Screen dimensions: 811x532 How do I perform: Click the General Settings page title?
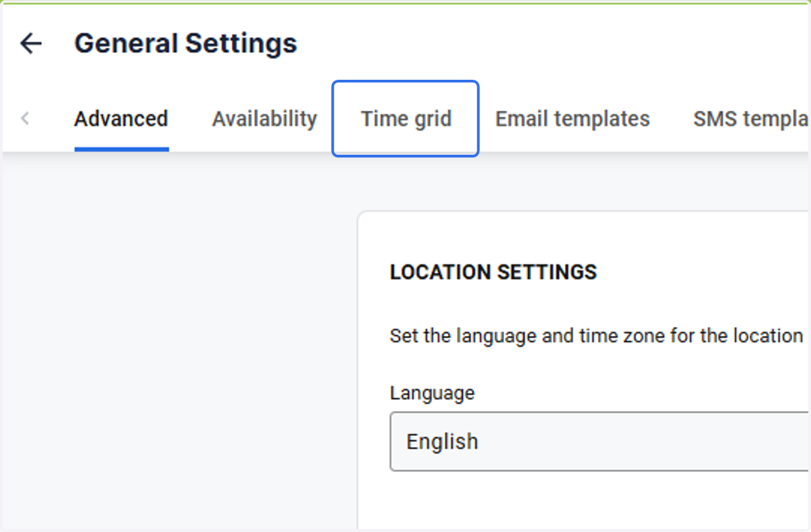coord(186,44)
